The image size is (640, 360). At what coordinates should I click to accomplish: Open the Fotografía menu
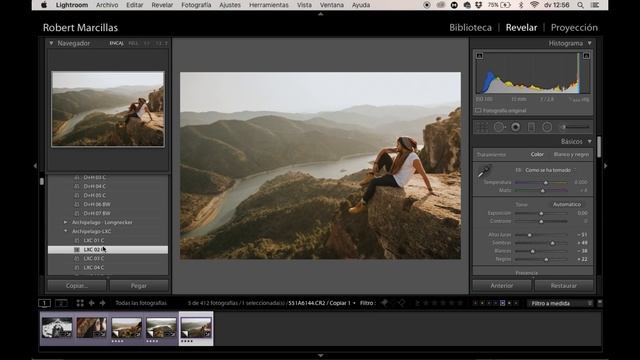pos(196,5)
